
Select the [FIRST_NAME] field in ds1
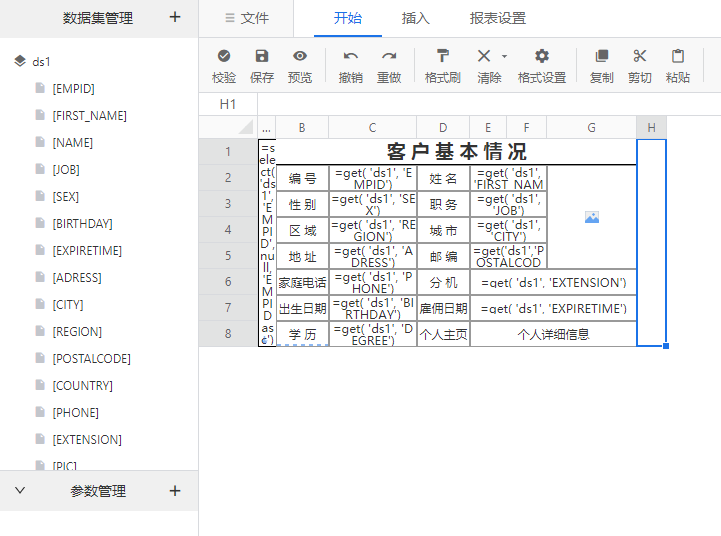89,116
